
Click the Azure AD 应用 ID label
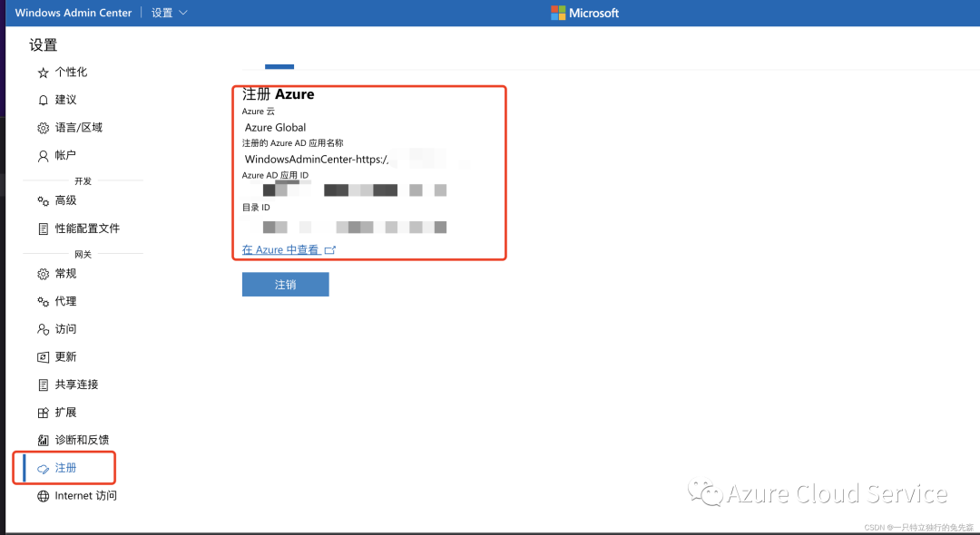[x=275, y=175]
